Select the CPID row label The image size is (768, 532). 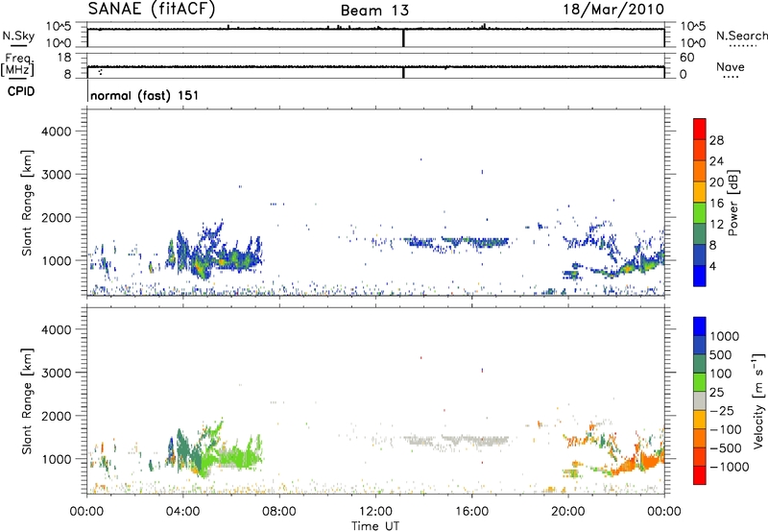coord(21,91)
